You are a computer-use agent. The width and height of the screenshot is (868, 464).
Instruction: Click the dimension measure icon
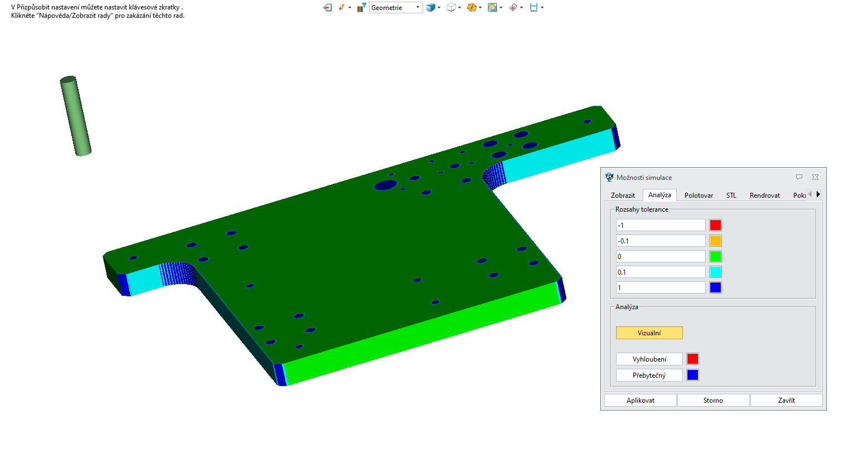pyautogui.click(x=534, y=8)
